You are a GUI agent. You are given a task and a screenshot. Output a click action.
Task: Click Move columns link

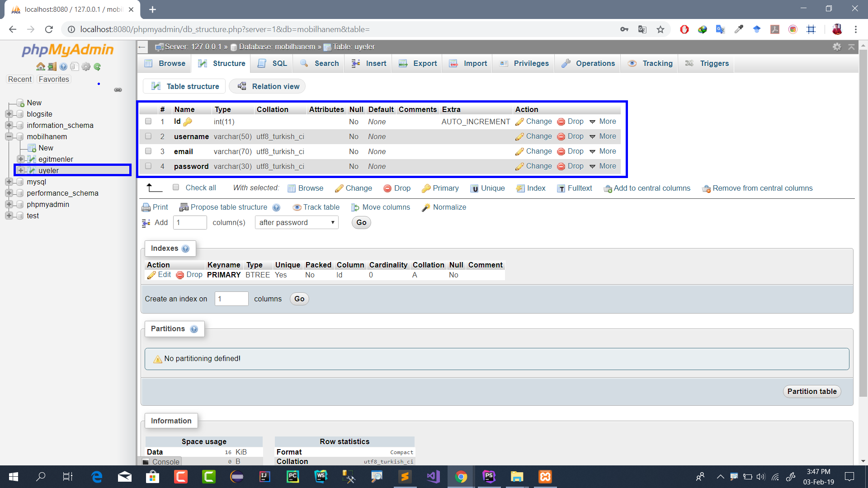point(381,207)
